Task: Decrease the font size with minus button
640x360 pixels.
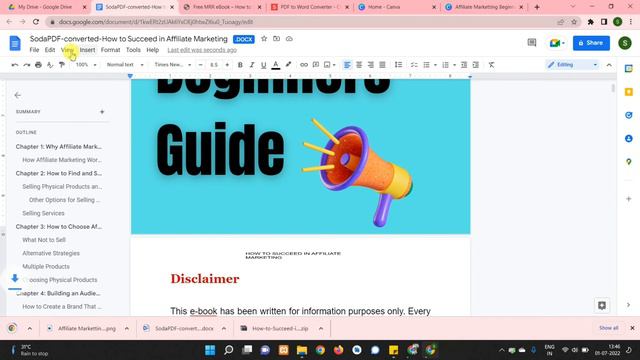Action: [200, 65]
